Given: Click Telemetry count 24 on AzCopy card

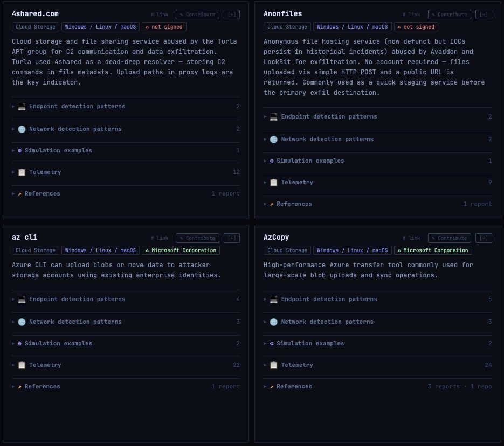Looking at the screenshot, I should tap(488, 365).
